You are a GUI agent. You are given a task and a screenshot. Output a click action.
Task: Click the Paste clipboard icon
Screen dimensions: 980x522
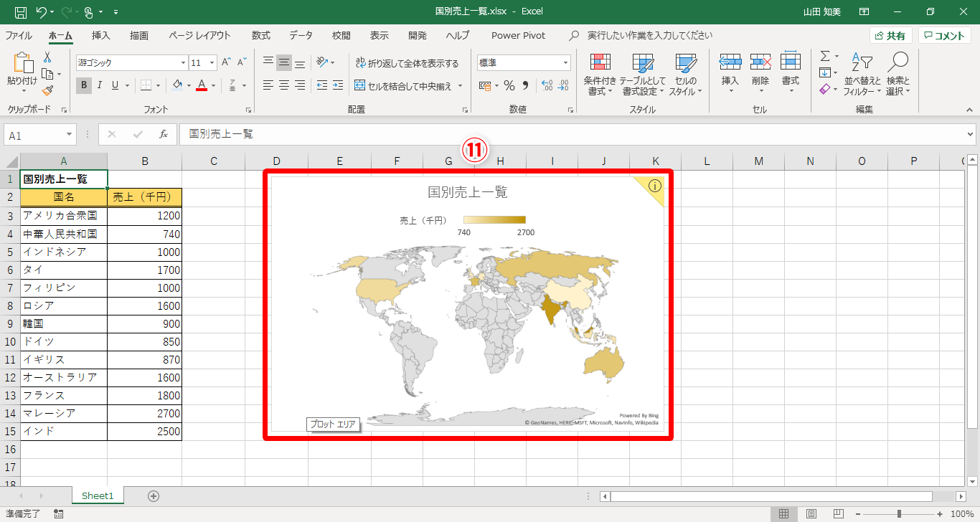22,64
